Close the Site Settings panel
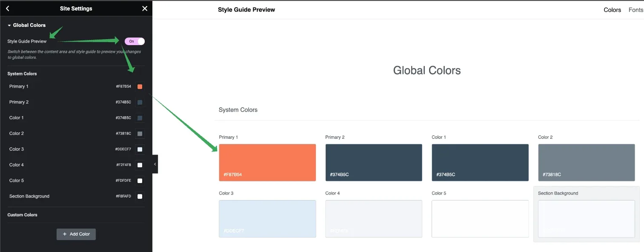This screenshot has height=252, width=644. (145, 9)
